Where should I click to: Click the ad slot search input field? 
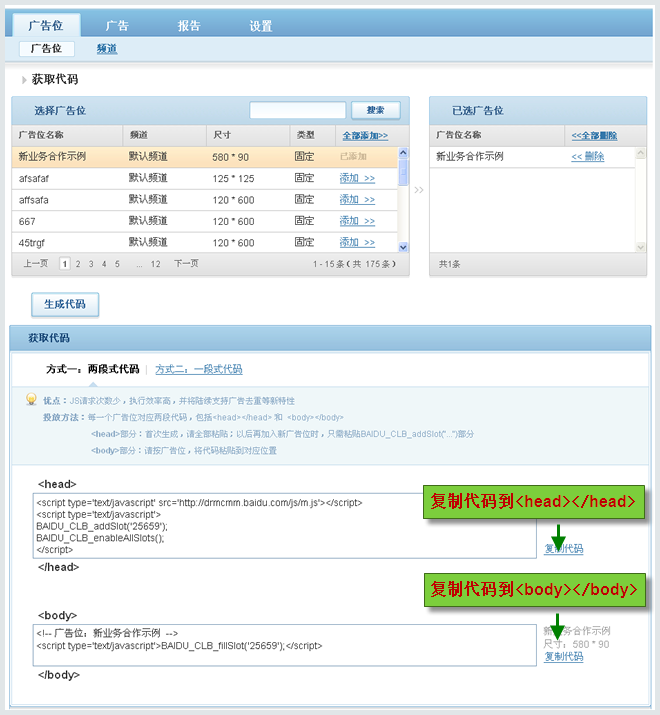pos(298,110)
